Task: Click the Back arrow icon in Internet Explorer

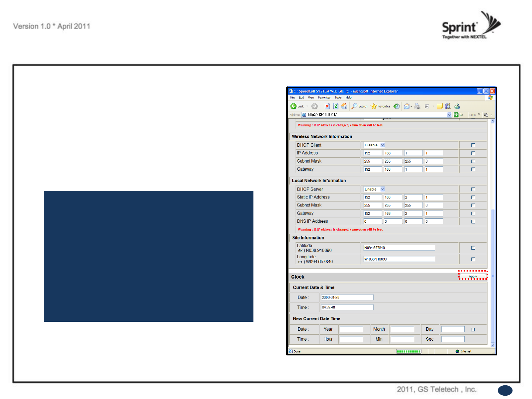Action: (x=293, y=106)
